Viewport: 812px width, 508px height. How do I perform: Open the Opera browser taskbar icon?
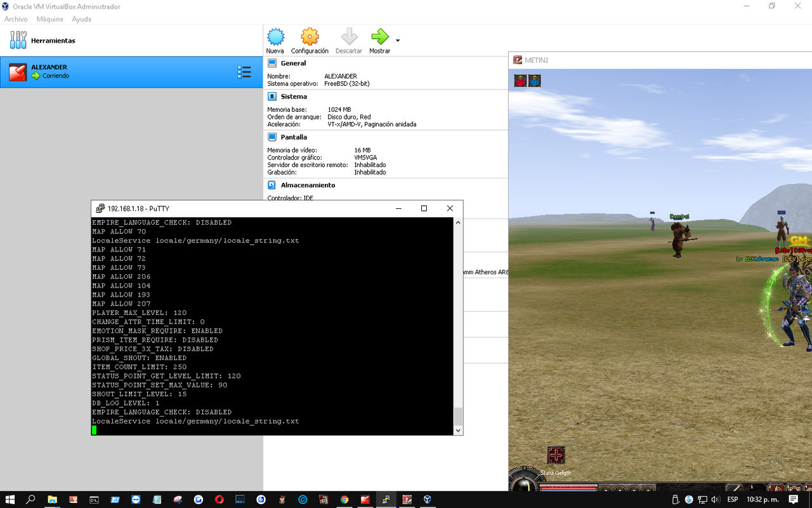click(219, 500)
